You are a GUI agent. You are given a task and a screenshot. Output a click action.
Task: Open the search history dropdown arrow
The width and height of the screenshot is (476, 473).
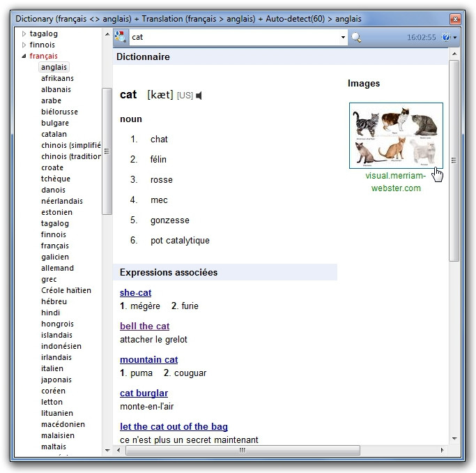click(x=343, y=38)
